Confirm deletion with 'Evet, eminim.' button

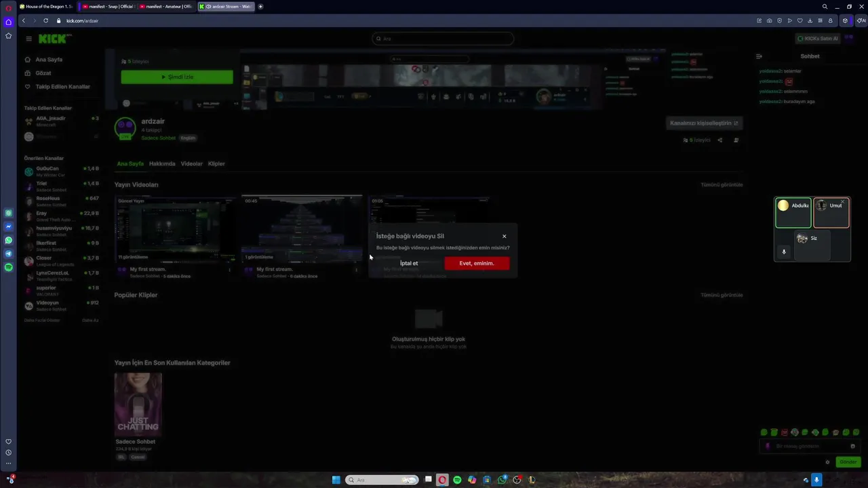[477, 263]
